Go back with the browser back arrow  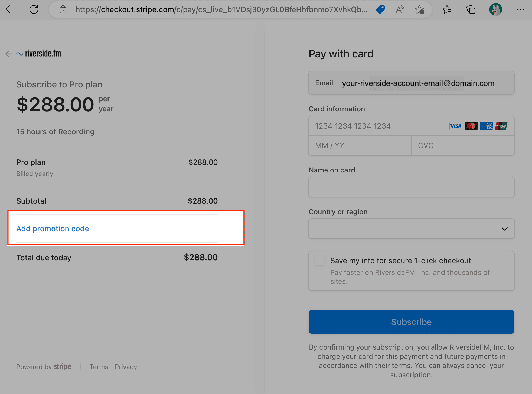click(x=10, y=9)
